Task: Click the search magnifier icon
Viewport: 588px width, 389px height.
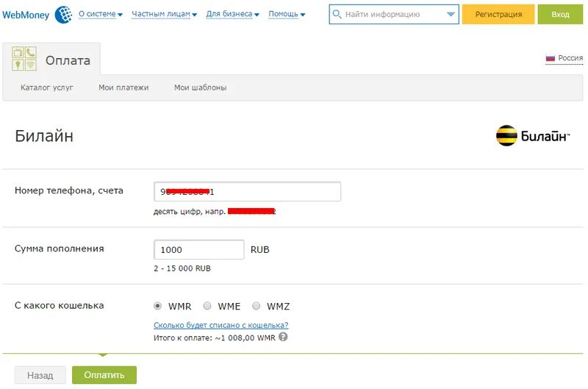Action: [337, 14]
